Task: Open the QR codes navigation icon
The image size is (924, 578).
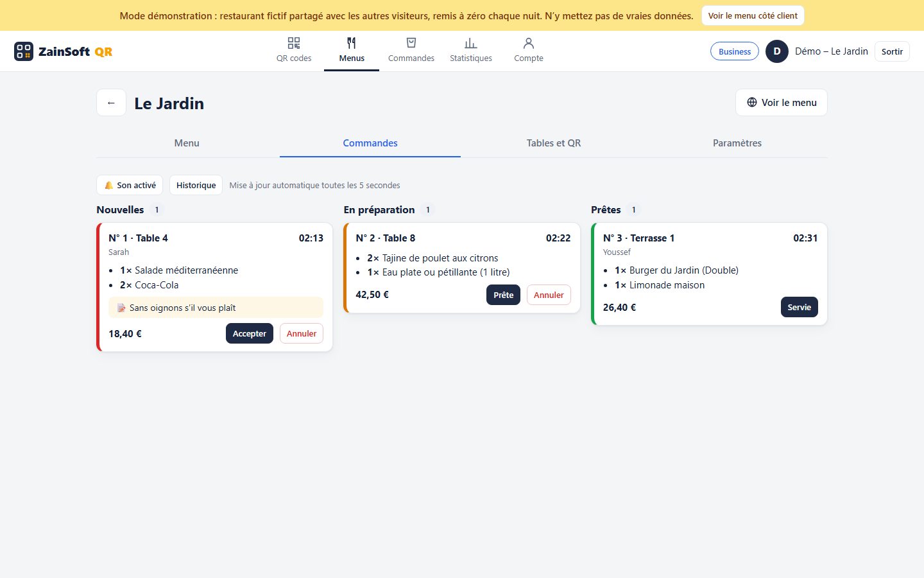Action: (294, 43)
